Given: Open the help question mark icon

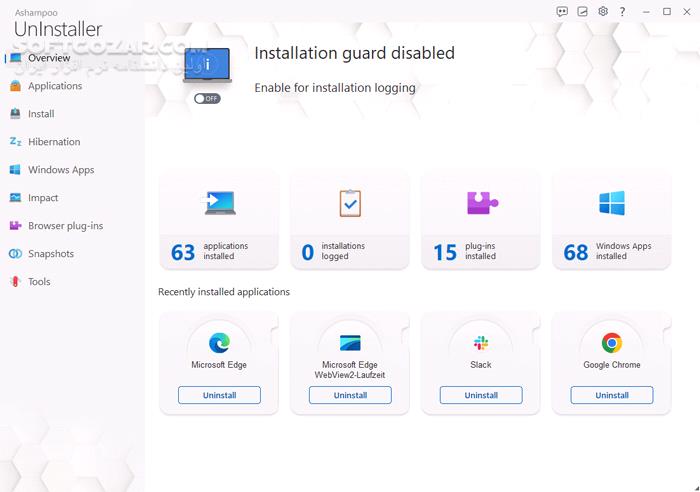Looking at the screenshot, I should click(x=622, y=12).
